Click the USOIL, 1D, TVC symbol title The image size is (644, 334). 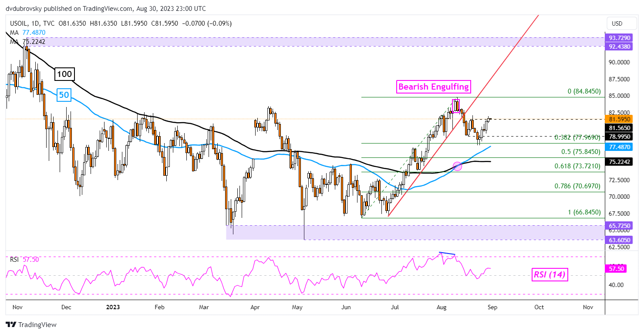pos(32,23)
